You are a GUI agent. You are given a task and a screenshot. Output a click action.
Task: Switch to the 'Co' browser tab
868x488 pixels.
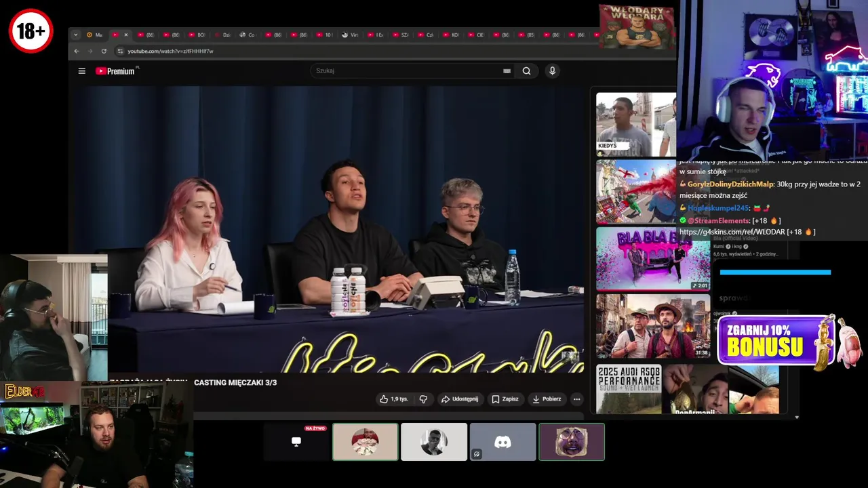coord(248,35)
